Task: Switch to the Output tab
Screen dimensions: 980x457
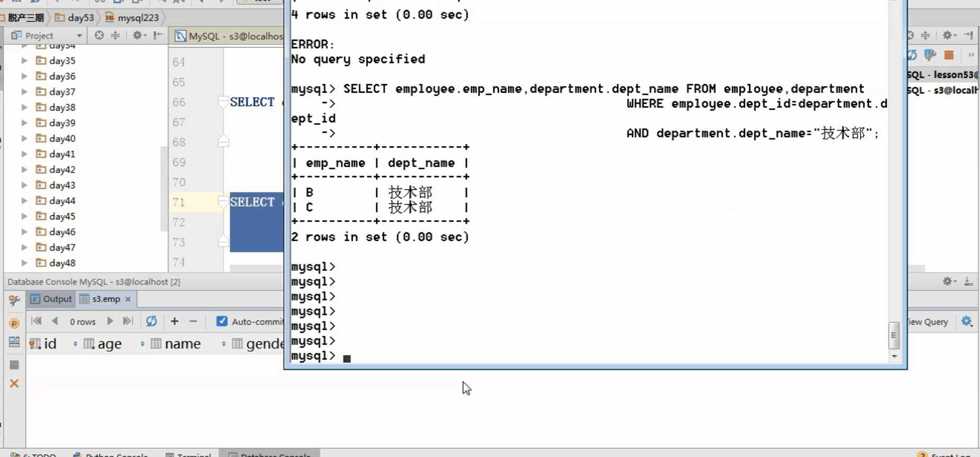Action: [51, 299]
